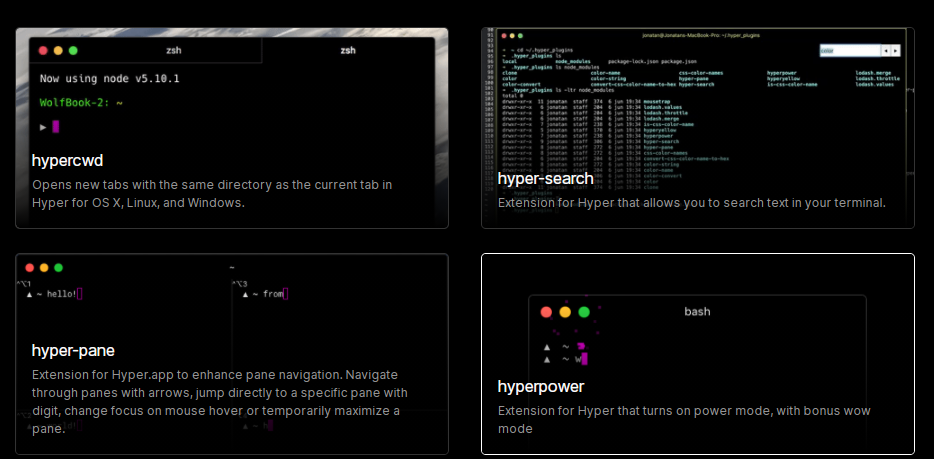934x459 pixels.
Task: Open the hyper-search plugin title
Action: point(545,178)
